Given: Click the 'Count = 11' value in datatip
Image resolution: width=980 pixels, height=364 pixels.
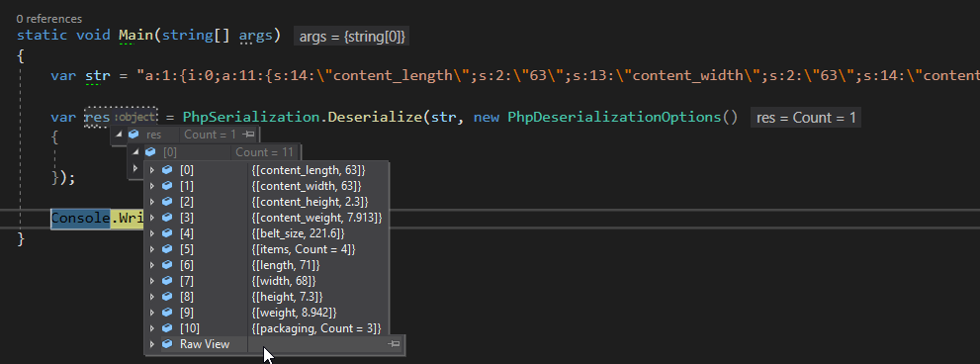Looking at the screenshot, I should [x=264, y=152].
